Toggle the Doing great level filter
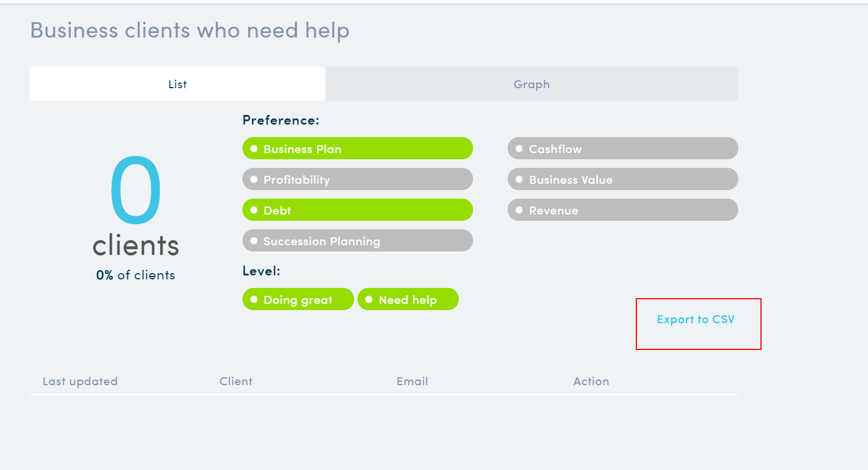 point(298,299)
